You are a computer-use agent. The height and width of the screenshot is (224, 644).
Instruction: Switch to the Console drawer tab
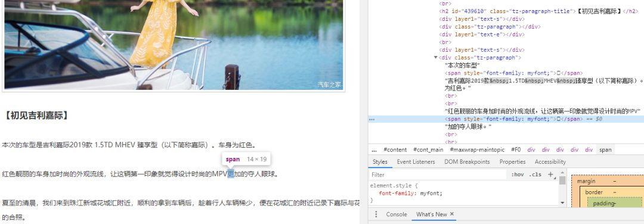(396, 214)
